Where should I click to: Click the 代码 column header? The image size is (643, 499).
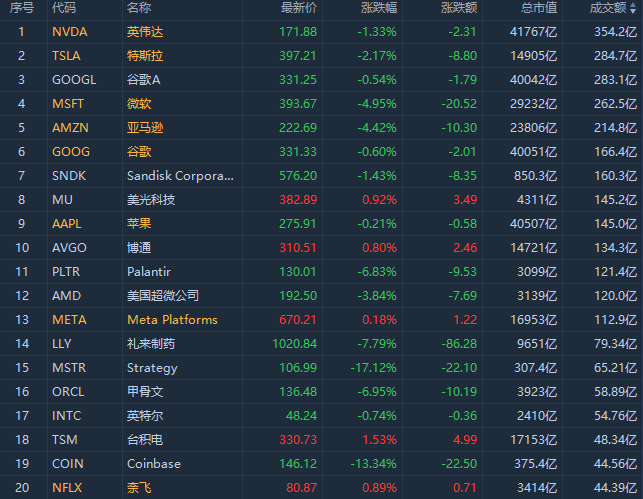coord(64,8)
